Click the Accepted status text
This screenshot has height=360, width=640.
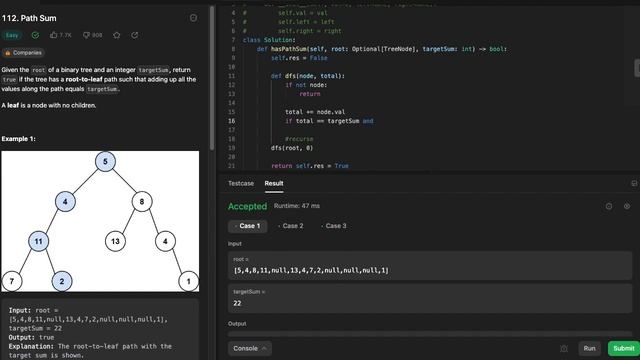[247, 207]
